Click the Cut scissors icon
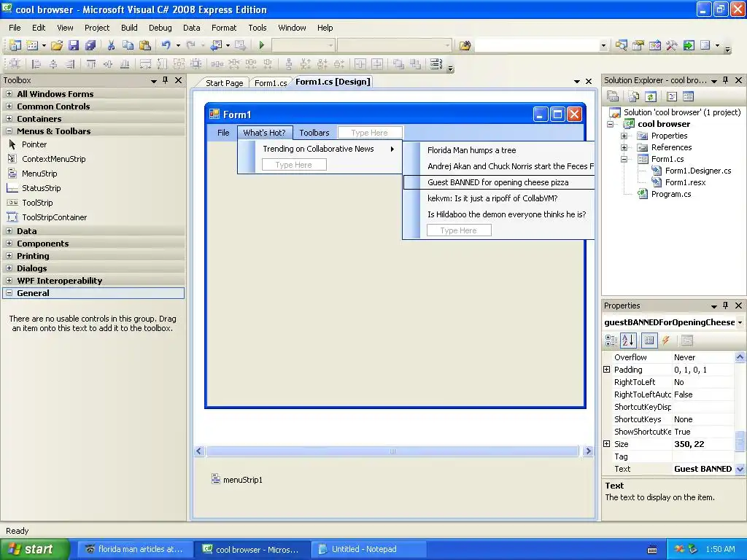Screen dimensions: 747x560 (111, 45)
